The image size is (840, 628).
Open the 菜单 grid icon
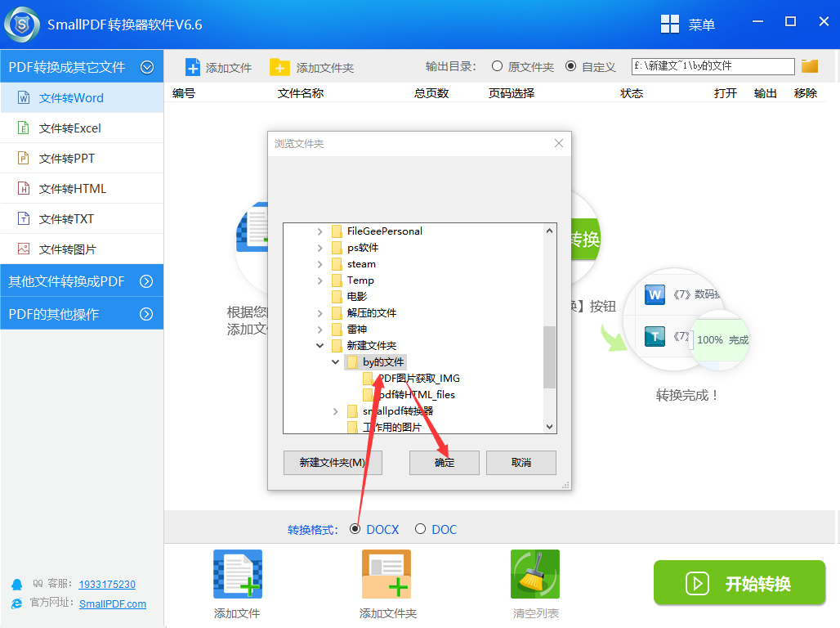670,25
